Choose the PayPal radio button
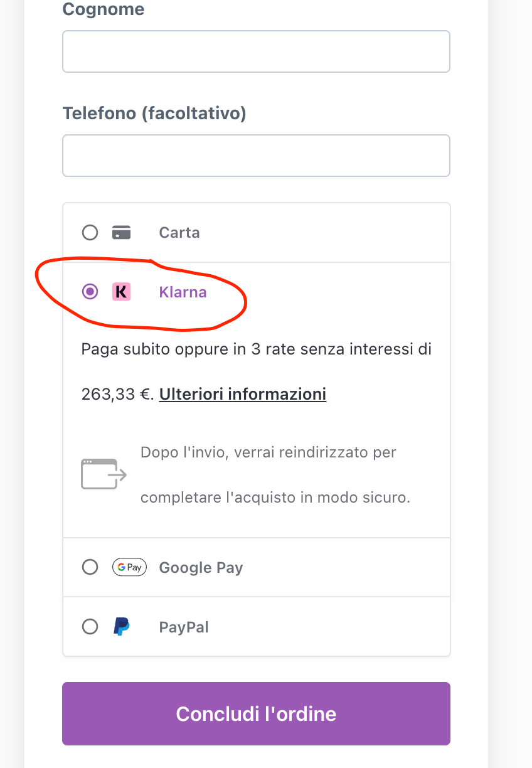This screenshot has width=532, height=768. click(x=90, y=627)
